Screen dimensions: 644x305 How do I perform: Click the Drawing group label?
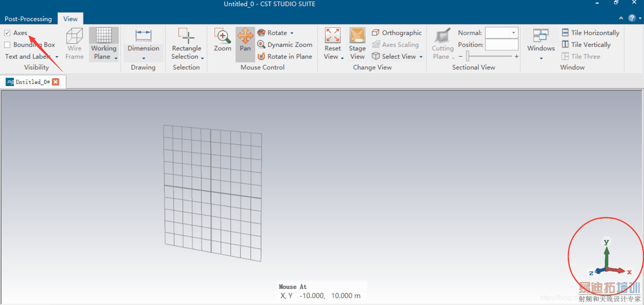(143, 67)
